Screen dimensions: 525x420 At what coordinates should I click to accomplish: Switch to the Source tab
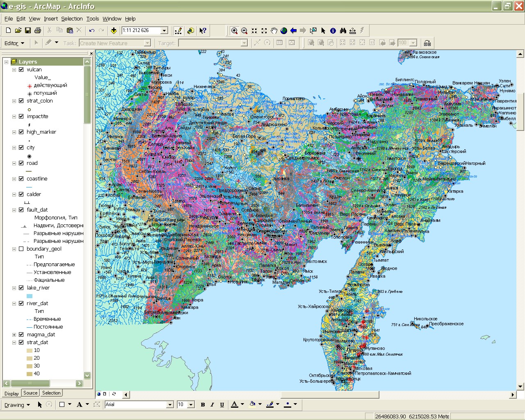point(30,393)
